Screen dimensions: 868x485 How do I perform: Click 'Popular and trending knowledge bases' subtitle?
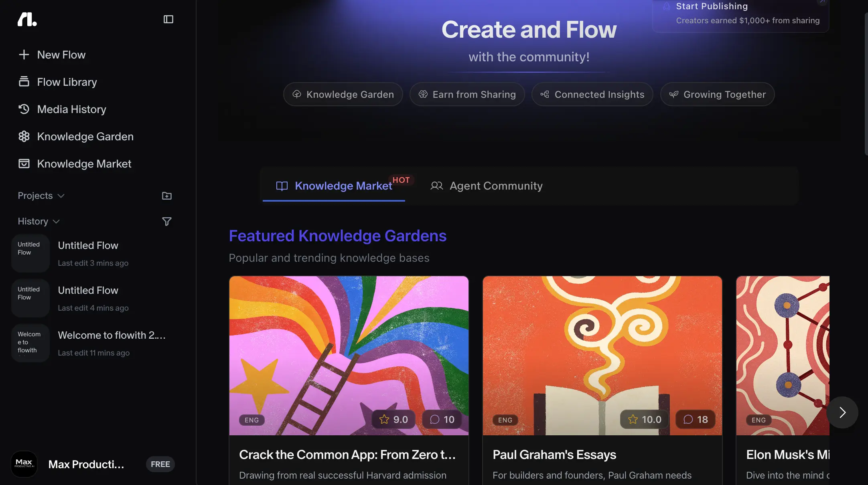click(329, 258)
